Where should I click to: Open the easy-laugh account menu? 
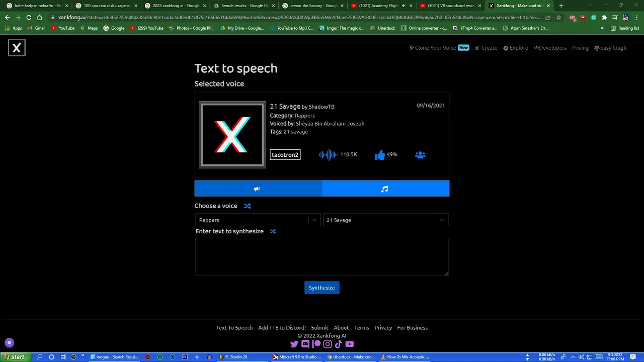coord(610,48)
